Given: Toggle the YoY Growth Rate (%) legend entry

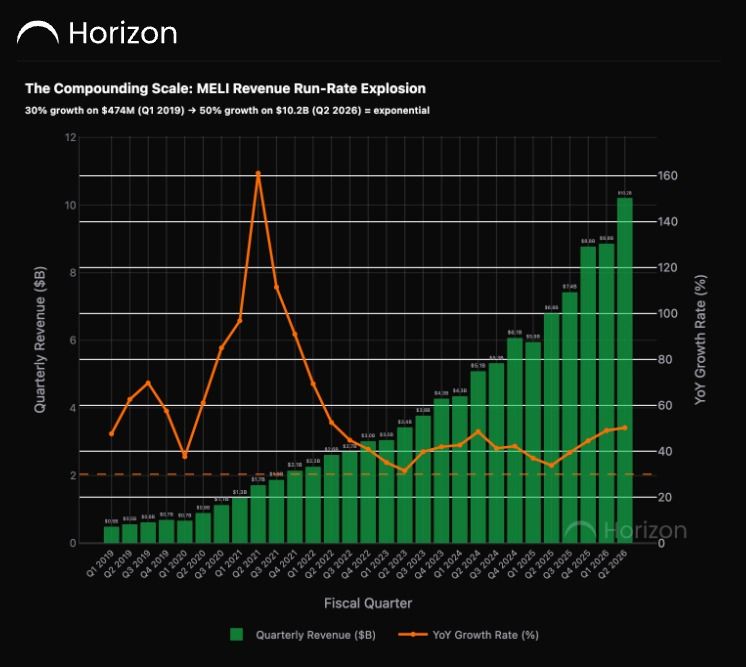Looking at the screenshot, I should coord(469,635).
